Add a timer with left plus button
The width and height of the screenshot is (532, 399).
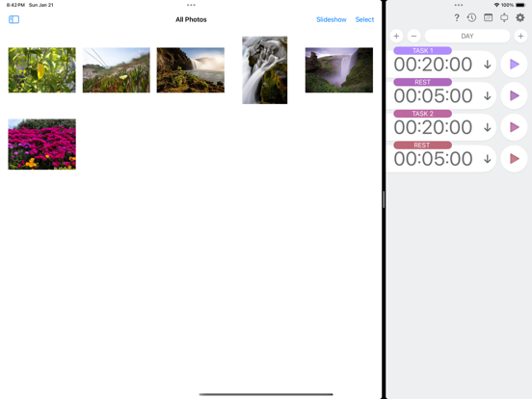coord(396,36)
